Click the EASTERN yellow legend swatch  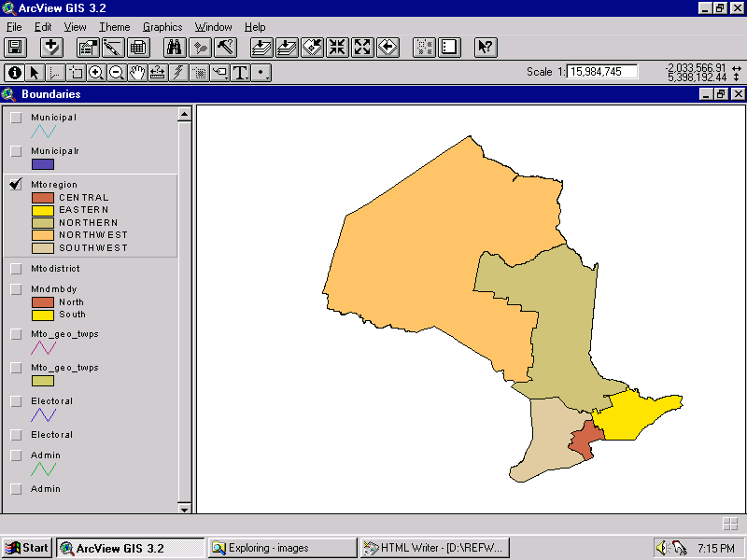point(43,210)
